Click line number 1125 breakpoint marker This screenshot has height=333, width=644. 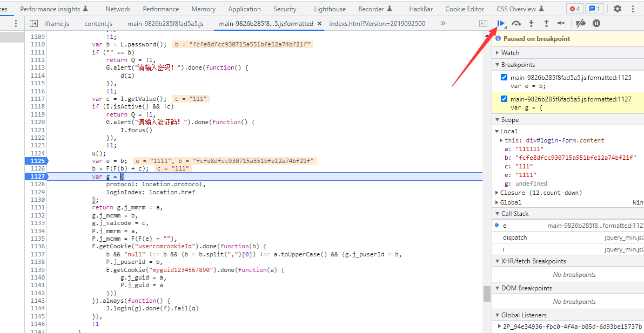[x=37, y=160]
